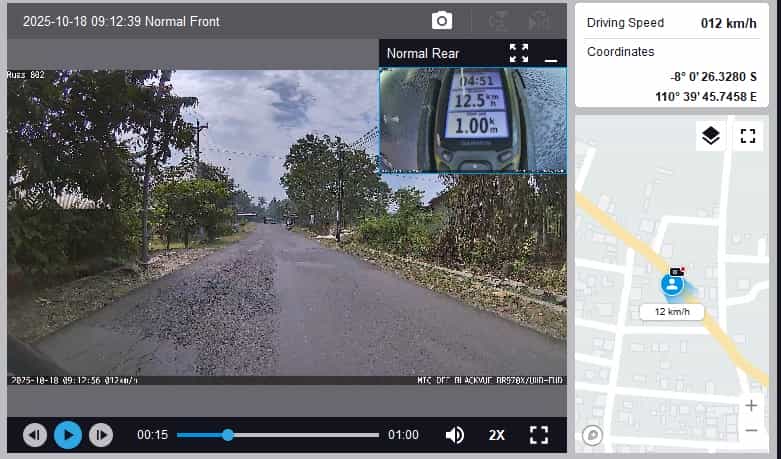The image size is (781, 459).
Task: Click the rear camera thumbnail preview
Action: pyautogui.click(x=472, y=120)
